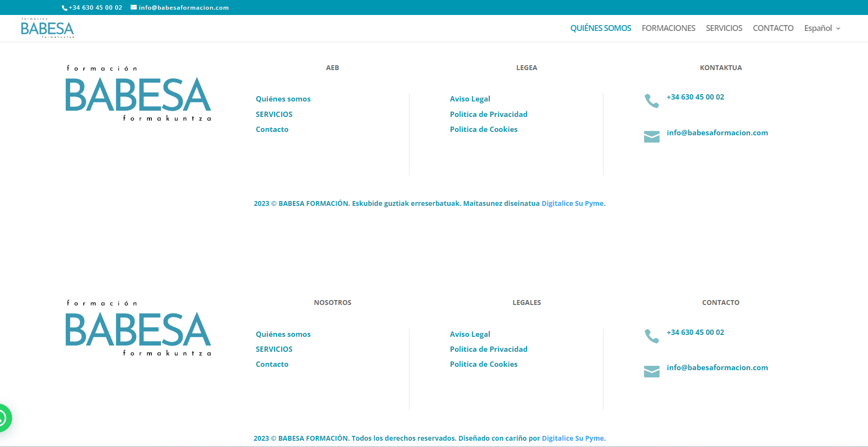The width and height of the screenshot is (868, 447).
Task: Click the envelope icon under KONTAKTUA
Action: click(x=652, y=137)
